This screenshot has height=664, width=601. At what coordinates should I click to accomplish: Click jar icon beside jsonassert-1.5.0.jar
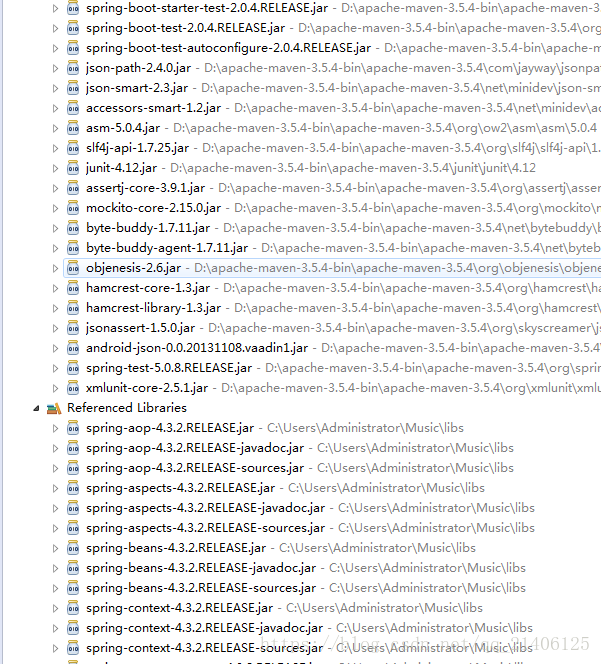click(73, 328)
